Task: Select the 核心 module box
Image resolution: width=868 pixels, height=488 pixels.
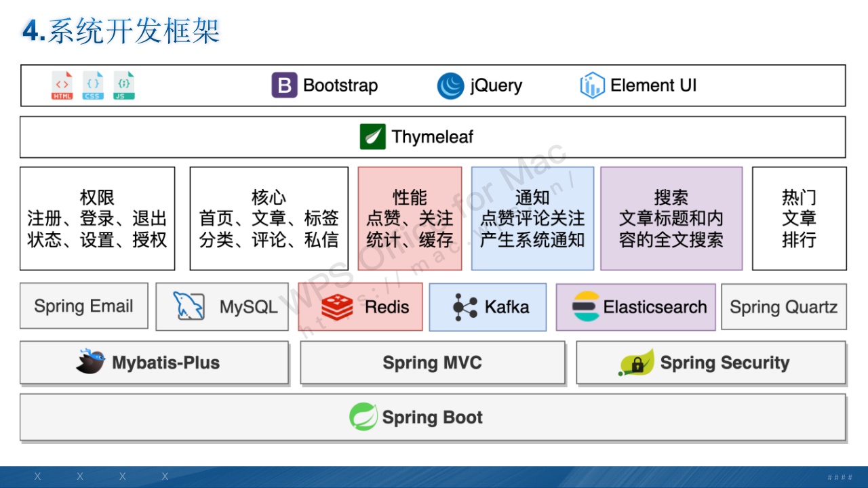Action: click(x=269, y=219)
